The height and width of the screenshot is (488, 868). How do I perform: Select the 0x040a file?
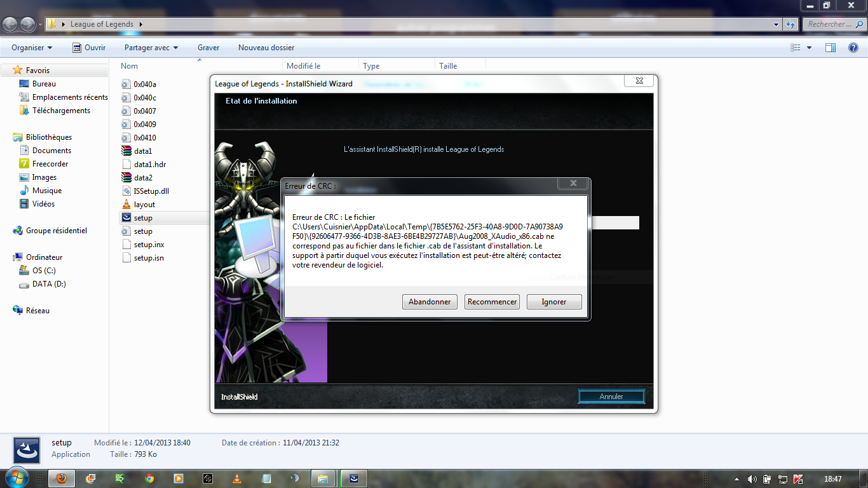point(145,85)
